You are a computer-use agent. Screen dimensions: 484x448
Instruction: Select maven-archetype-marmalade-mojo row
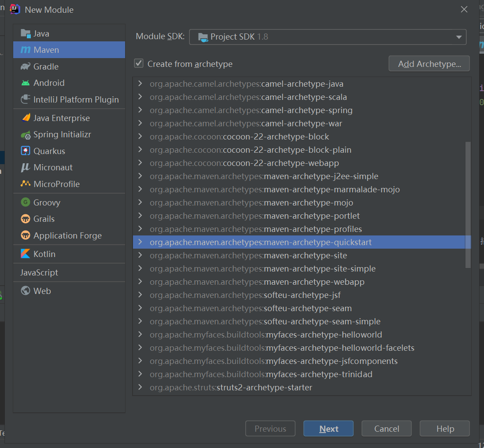pos(302,189)
